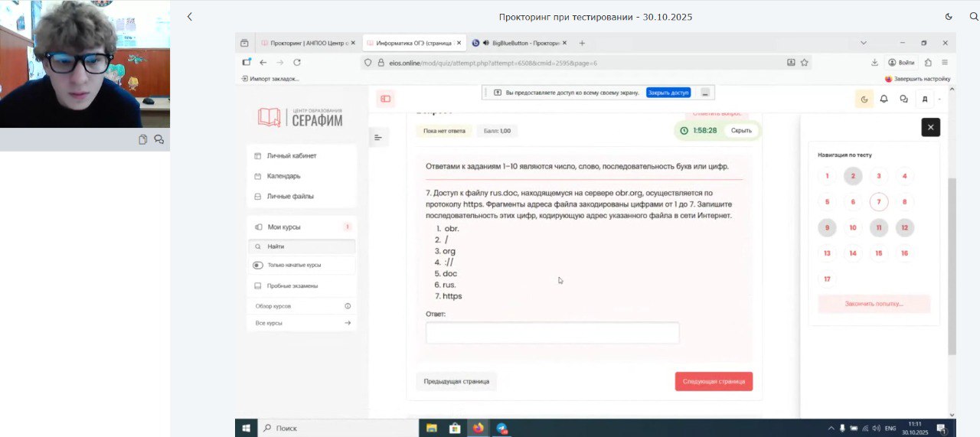Expand 'Все курсы' using its arrow
The height and width of the screenshot is (437, 980).
(348, 323)
